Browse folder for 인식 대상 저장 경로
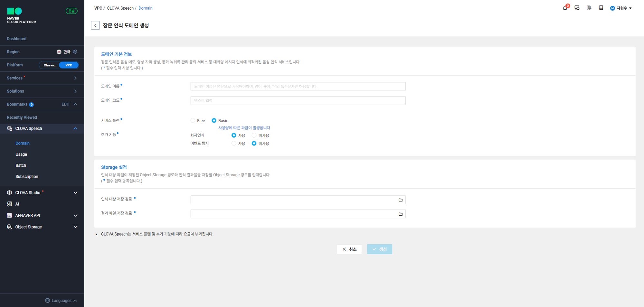644x307 pixels. click(x=401, y=200)
